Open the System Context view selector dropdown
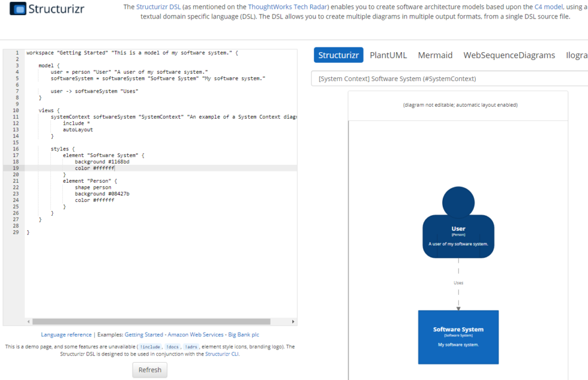588x380 pixels. click(449, 79)
